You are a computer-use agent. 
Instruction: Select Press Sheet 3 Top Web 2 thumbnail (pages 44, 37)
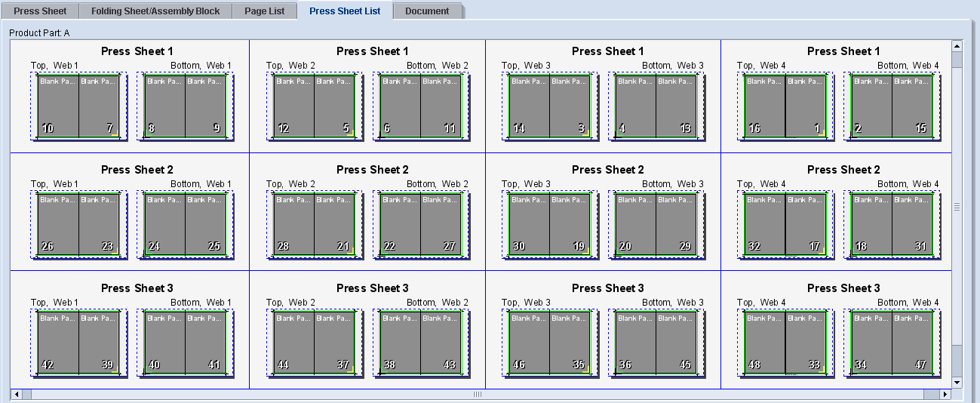point(314,343)
